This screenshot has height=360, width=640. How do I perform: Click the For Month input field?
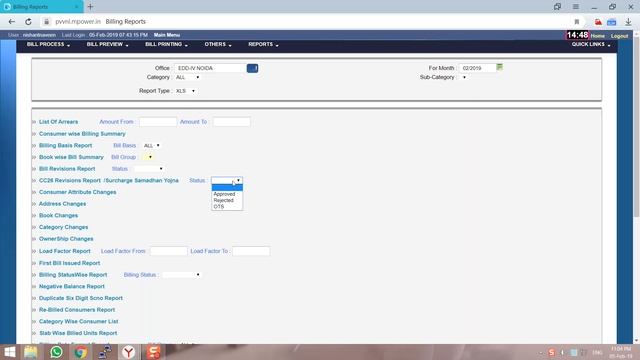(477, 68)
